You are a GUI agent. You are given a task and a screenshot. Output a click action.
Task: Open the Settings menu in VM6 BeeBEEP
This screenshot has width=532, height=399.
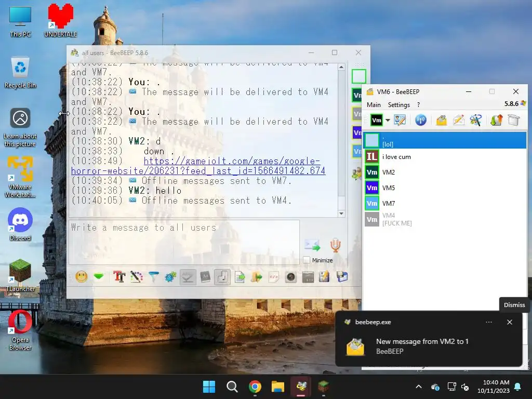(x=398, y=105)
